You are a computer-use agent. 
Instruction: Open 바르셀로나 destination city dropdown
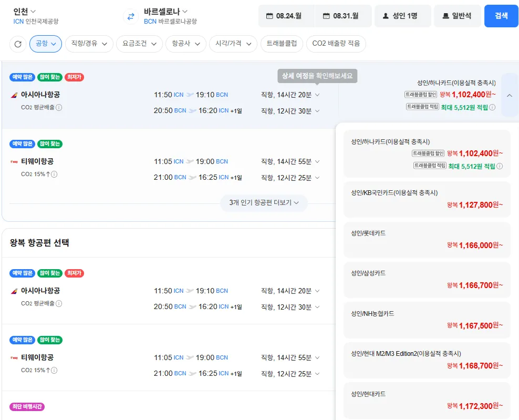(x=165, y=12)
